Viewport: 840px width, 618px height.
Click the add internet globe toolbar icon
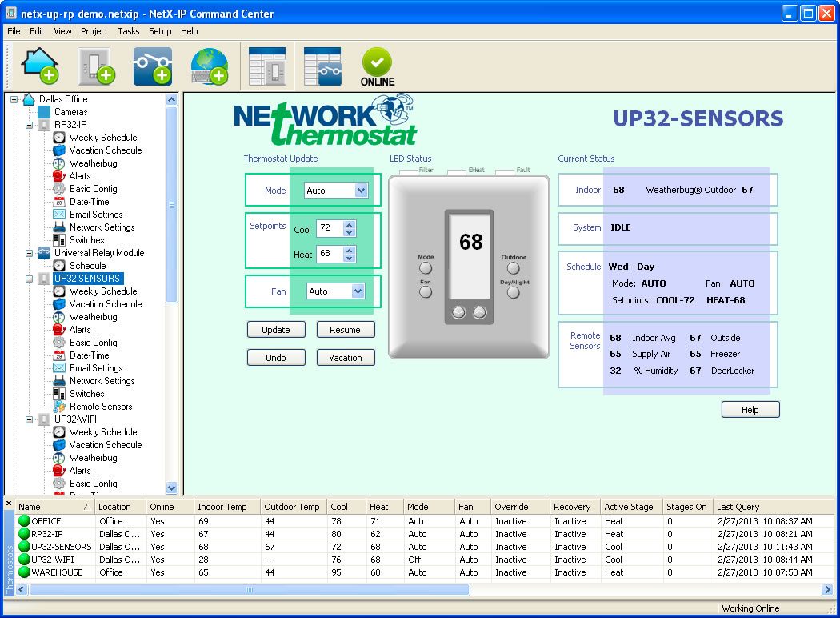click(x=210, y=66)
